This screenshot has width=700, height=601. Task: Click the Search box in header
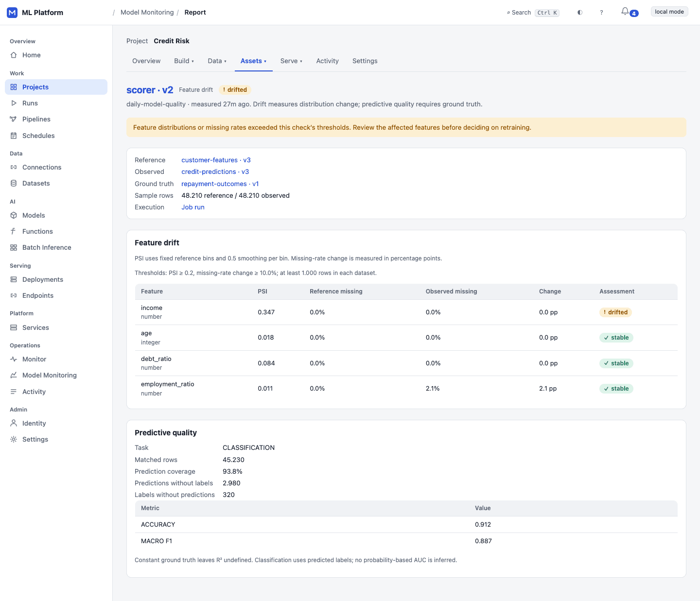[x=533, y=13]
